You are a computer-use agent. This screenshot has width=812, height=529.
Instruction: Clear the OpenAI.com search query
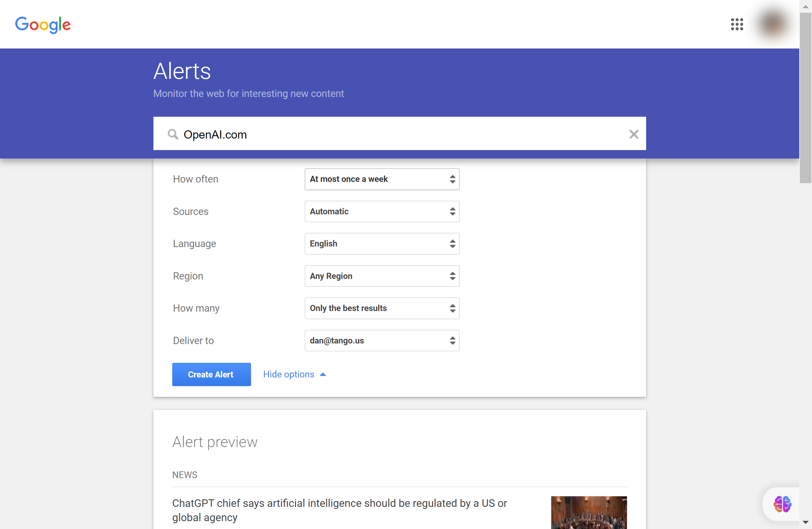click(x=634, y=134)
